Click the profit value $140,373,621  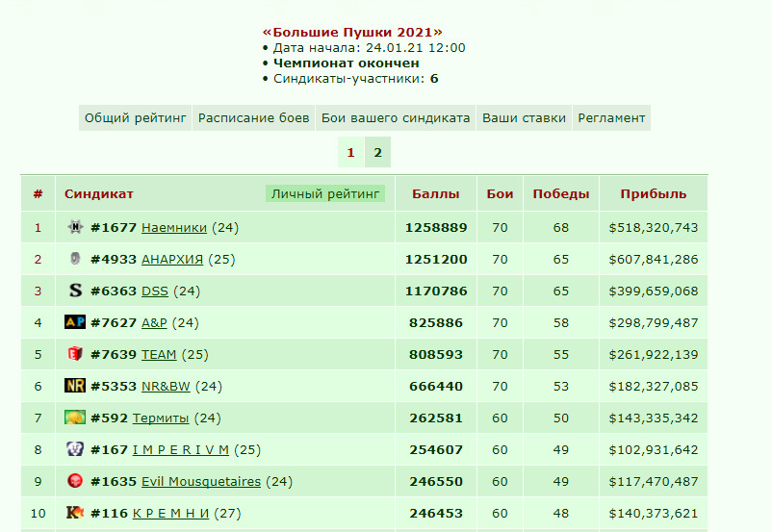654,514
